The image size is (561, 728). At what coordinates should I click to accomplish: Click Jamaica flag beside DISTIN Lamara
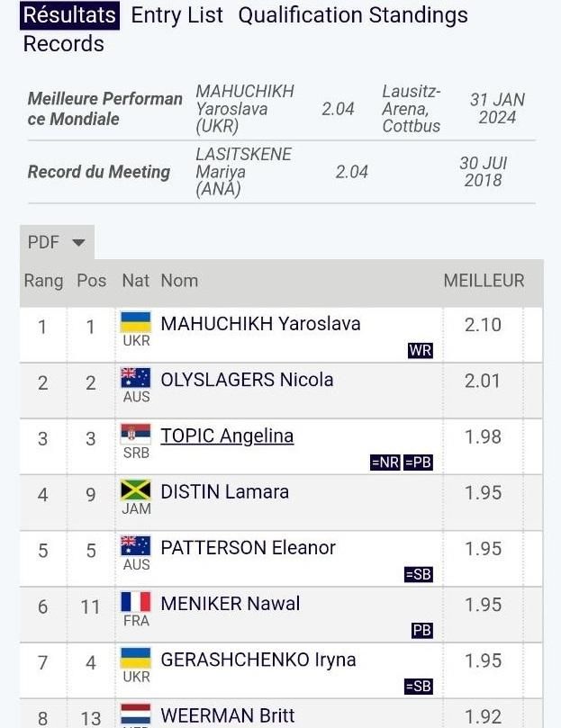coord(136,490)
